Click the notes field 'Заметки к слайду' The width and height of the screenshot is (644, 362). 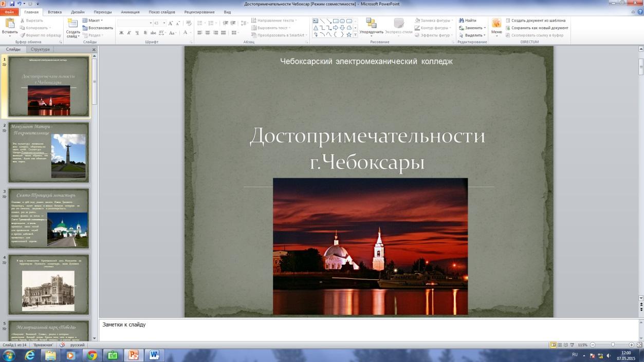click(369, 330)
